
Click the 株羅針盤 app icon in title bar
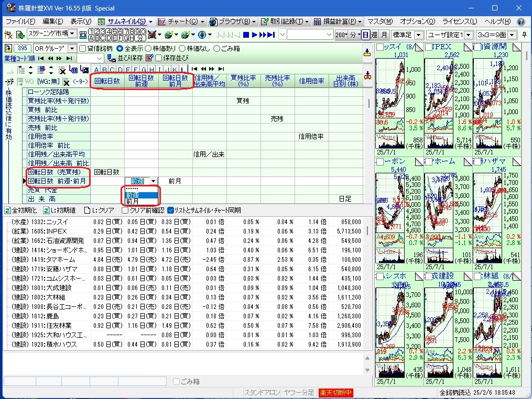coord(10,8)
